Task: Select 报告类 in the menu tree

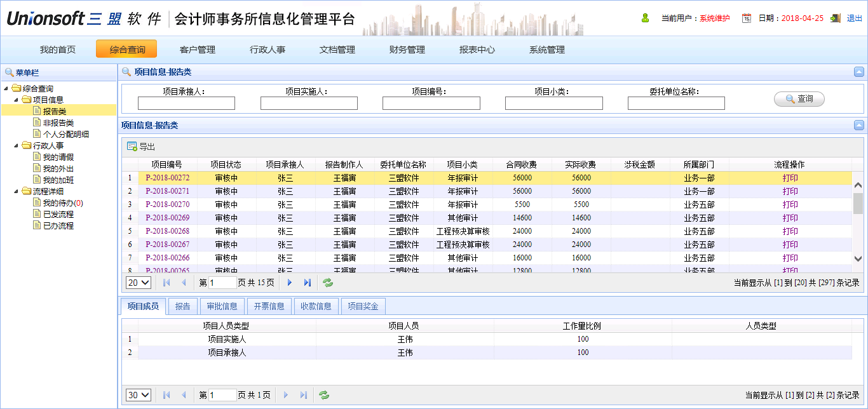Action: 55,112
